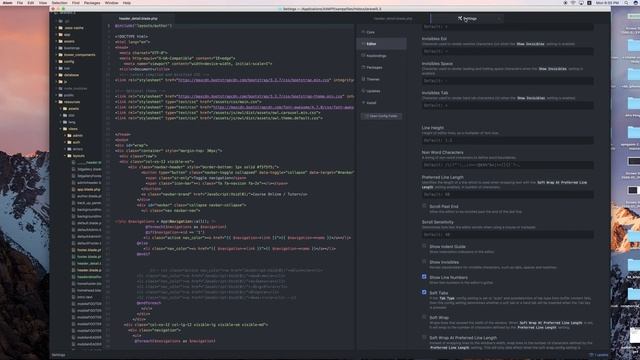The image size is (640, 360).
Task: Collapse the resources folder arrow
Action: click(x=56, y=102)
